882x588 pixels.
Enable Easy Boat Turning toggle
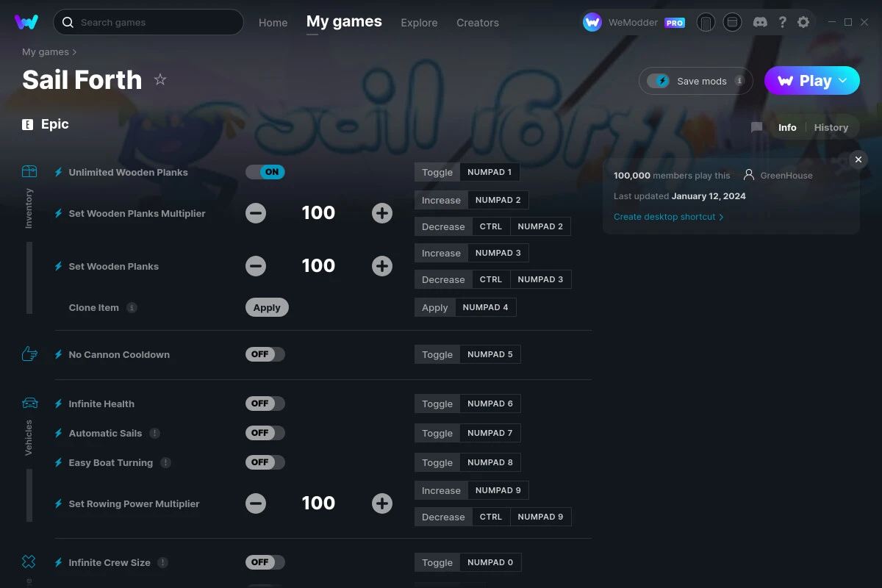pos(265,462)
